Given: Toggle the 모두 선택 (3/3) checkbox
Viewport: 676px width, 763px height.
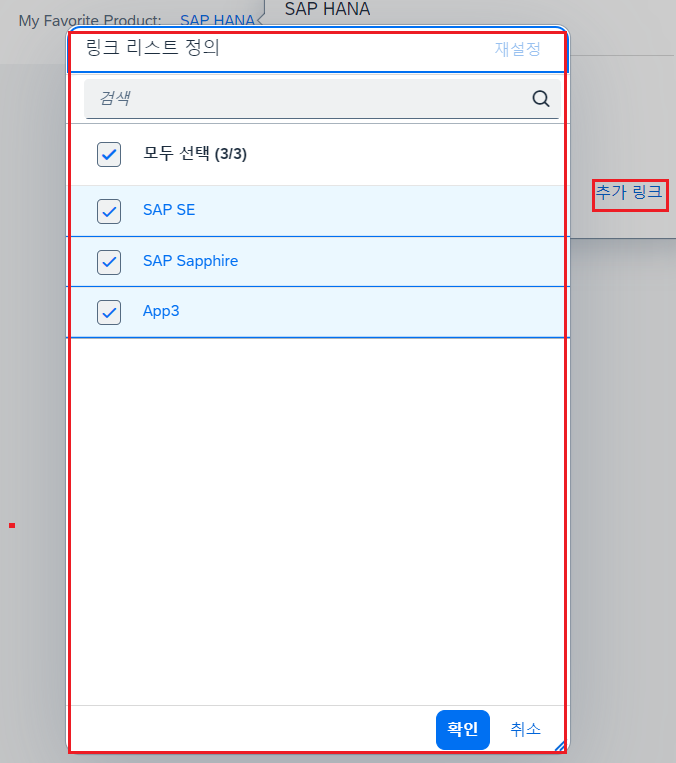Looking at the screenshot, I should tap(109, 154).
